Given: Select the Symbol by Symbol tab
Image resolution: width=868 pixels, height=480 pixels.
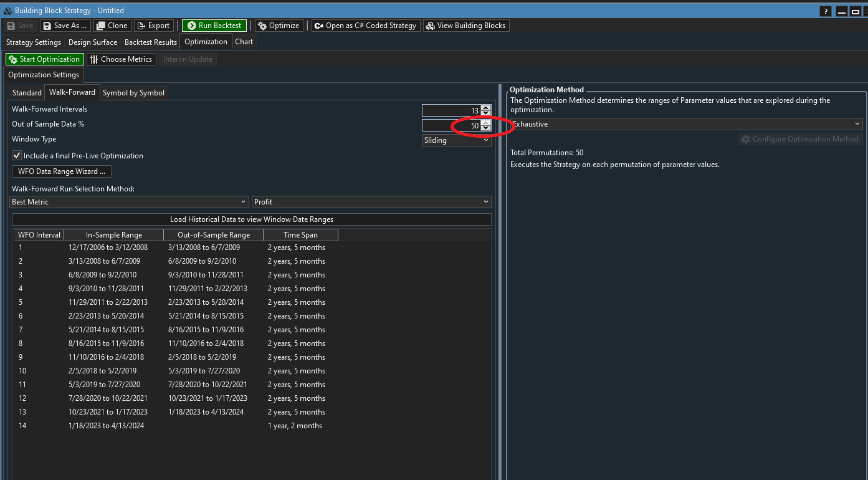Looking at the screenshot, I should click(133, 93).
